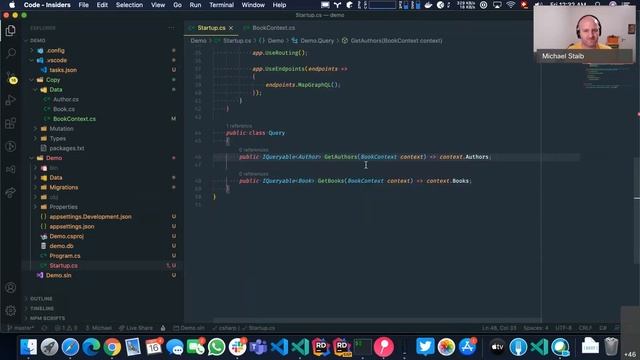Screen dimensions: 640x360
Task: Open the Accounts icon in activity bar
Action: [11, 288]
